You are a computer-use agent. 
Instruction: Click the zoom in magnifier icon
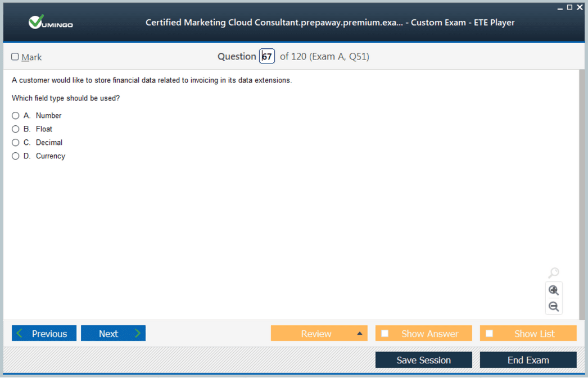click(554, 290)
